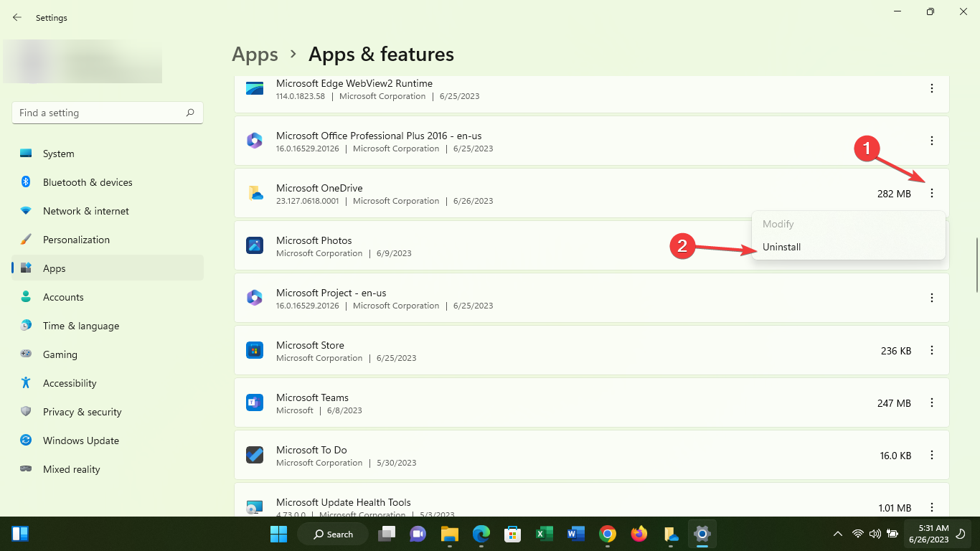
Task: Open Gaming settings in the sidebar
Action: (x=60, y=354)
